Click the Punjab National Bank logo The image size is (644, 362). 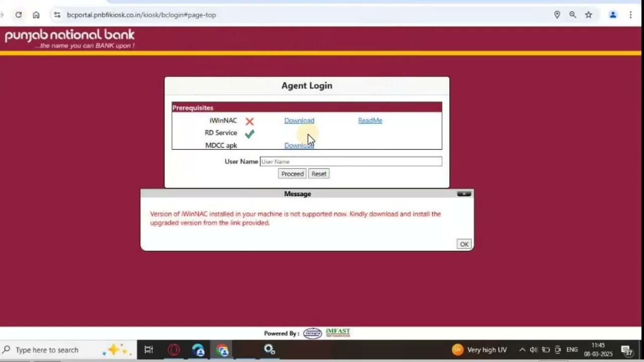(x=70, y=38)
